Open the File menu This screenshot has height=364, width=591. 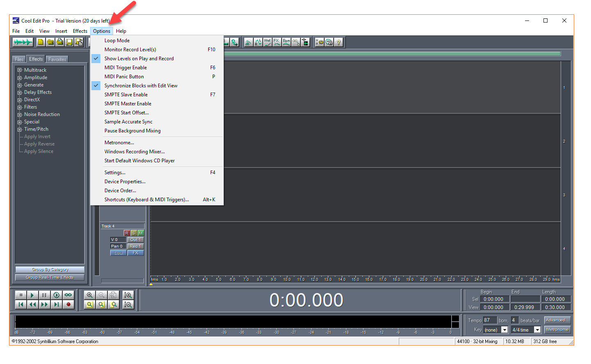coord(16,31)
